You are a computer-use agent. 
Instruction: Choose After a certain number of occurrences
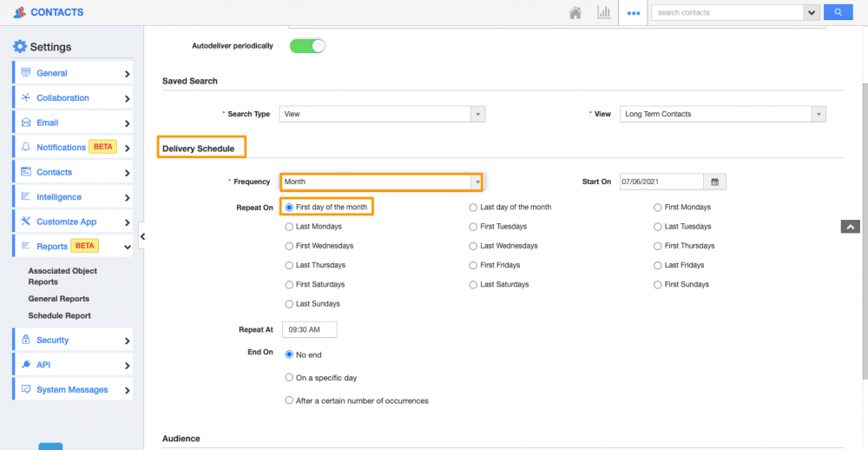pyautogui.click(x=289, y=400)
